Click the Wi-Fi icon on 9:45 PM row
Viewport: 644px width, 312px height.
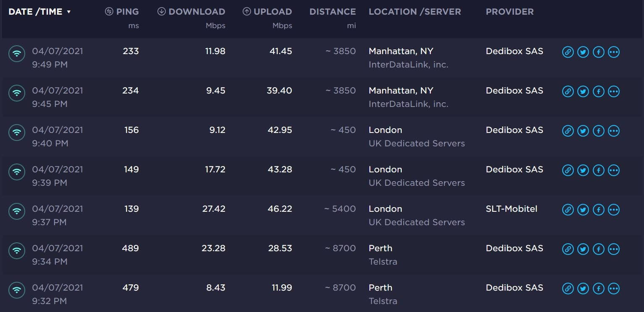pos(17,93)
